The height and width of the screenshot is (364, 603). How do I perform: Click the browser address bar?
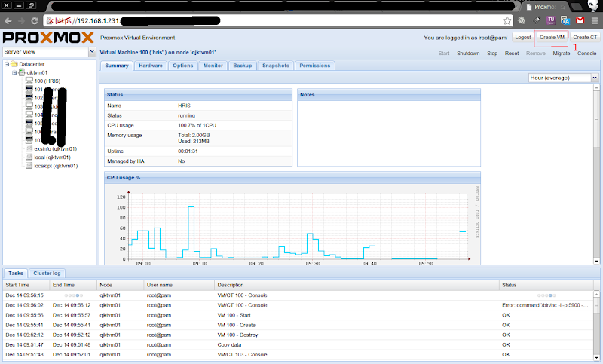pyautogui.click(x=277, y=21)
